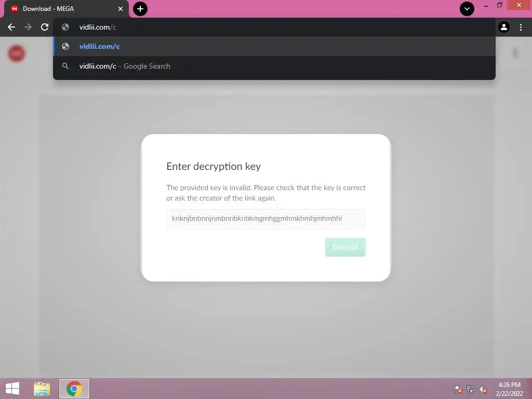This screenshot has height=399, width=532.
Task: Open the network tray icon
Action: pos(471,389)
